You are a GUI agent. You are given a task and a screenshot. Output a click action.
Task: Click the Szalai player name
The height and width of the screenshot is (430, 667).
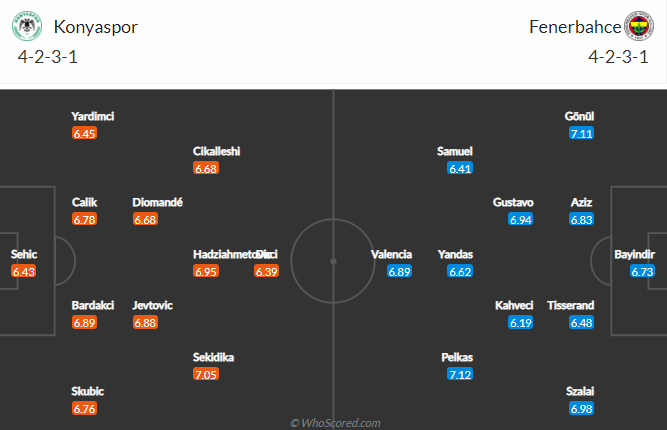click(580, 391)
